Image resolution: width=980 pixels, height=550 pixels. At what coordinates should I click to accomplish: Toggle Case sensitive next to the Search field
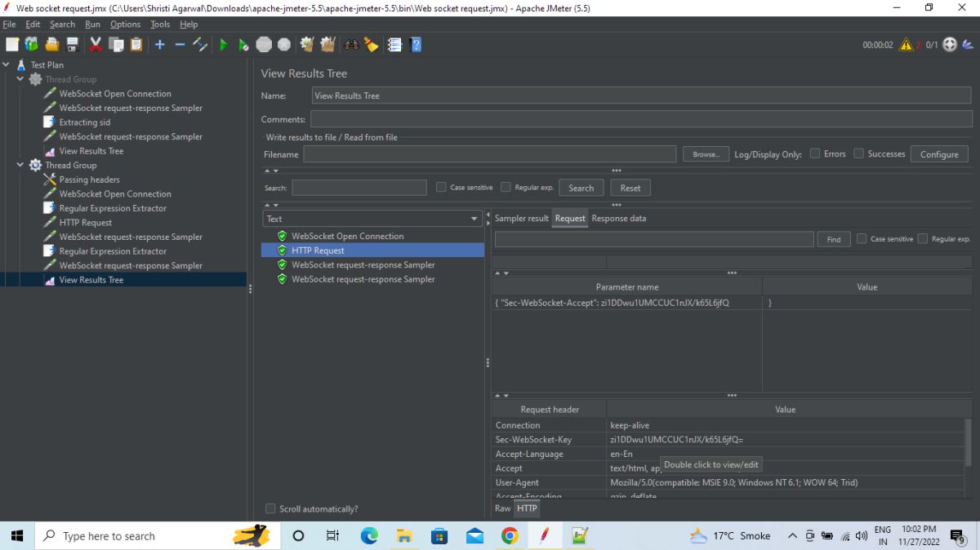coord(441,187)
